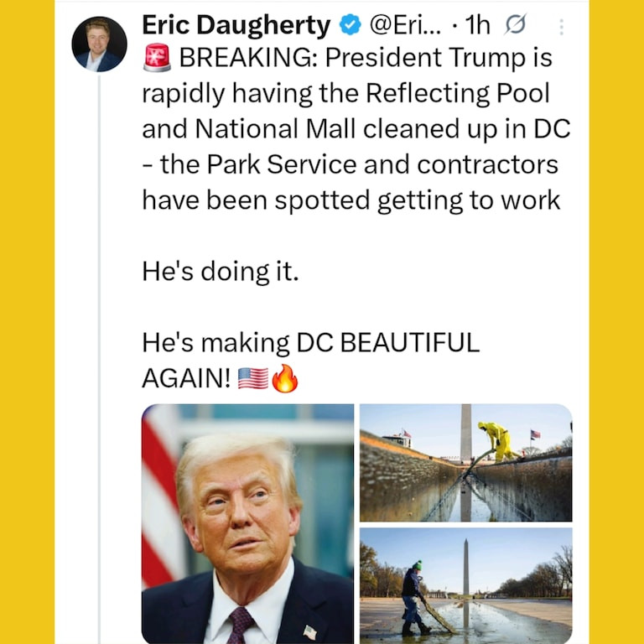The width and height of the screenshot is (644, 644).
Task: Open photo of worker in yellow suit
Action: (x=465, y=463)
